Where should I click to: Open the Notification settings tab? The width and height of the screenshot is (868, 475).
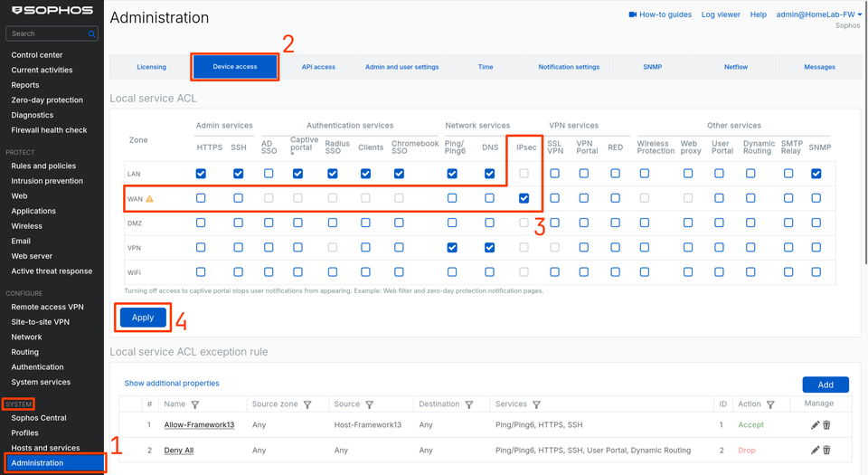coord(569,67)
